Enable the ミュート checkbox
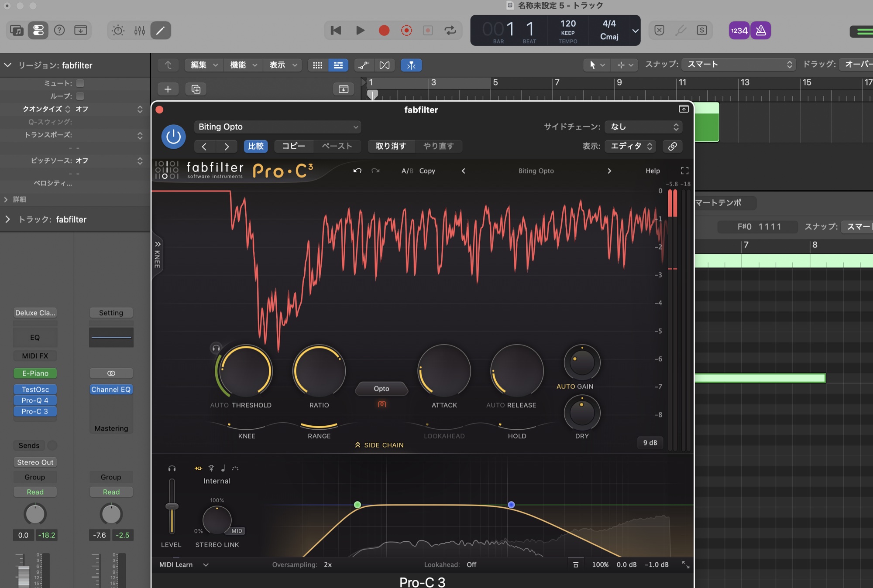This screenshot has height=588, width=873. click(x=80, y=83)
